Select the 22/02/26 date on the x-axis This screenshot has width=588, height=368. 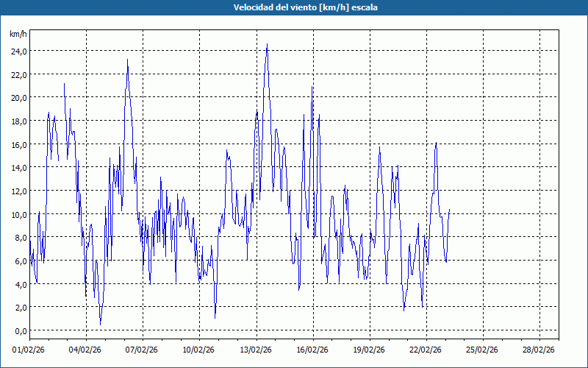pos(426,350)
